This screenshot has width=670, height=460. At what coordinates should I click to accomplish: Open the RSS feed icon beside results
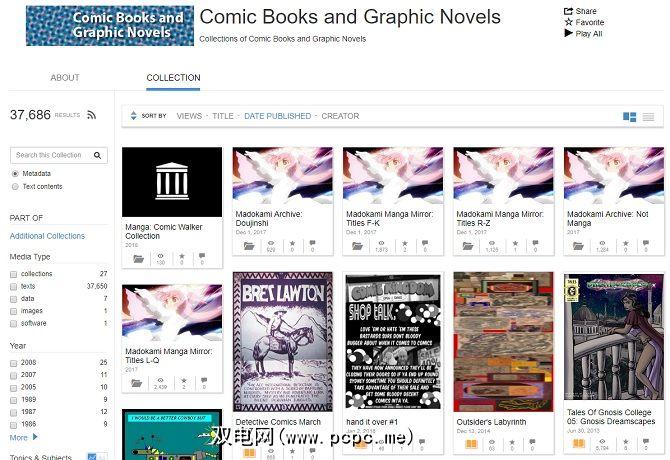(x=91, y=115)
